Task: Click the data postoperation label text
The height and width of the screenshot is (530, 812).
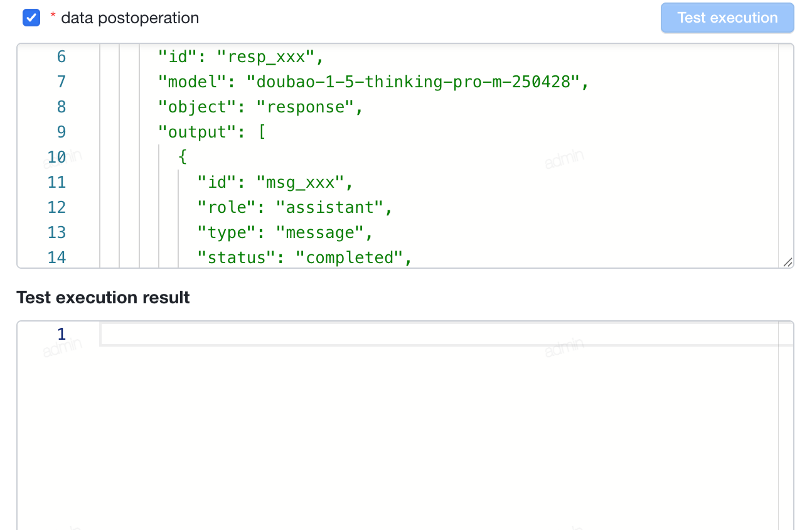Action: [x=130, y=18]
